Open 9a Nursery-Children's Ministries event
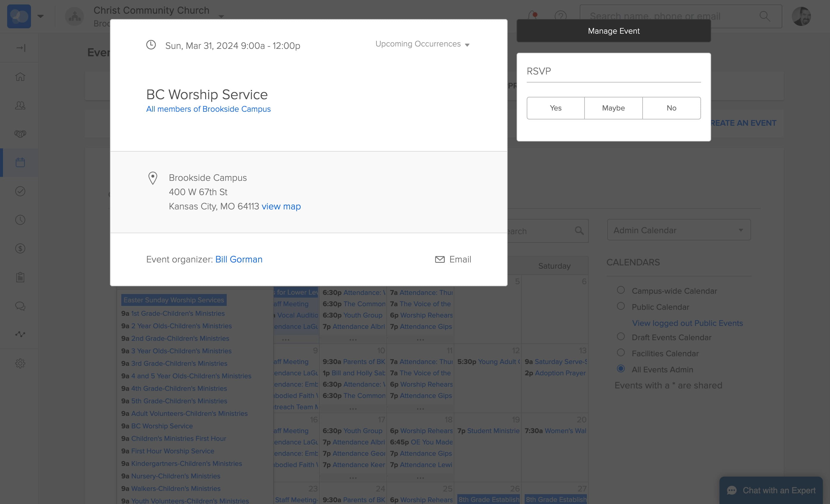The image size is (830, 504). pos(171,476)
